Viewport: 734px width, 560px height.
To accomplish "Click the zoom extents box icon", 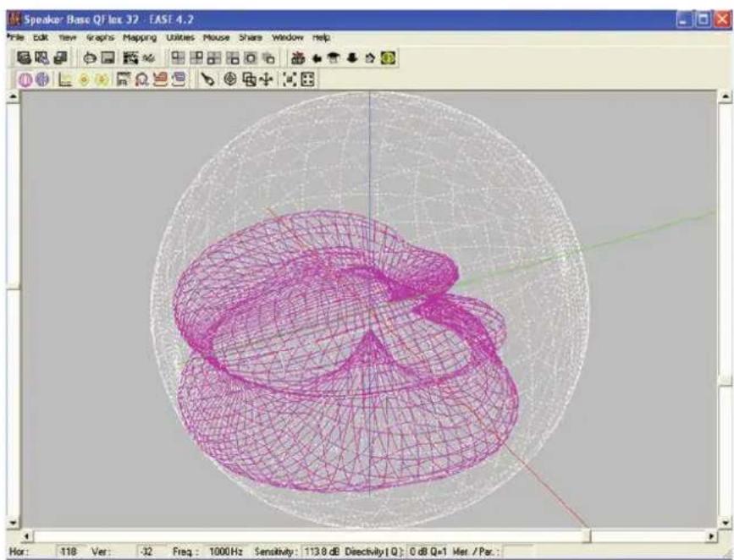I will 307,80.
